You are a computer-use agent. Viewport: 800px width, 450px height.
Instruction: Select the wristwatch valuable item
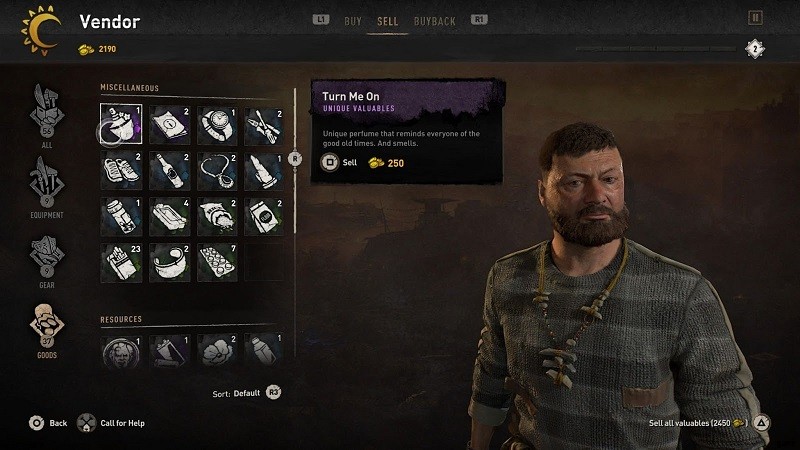click(x=217, y=125)
